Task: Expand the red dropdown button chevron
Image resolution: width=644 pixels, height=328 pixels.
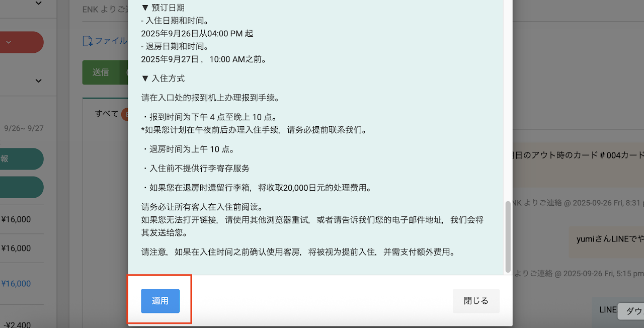Action: tap(9, 42)
